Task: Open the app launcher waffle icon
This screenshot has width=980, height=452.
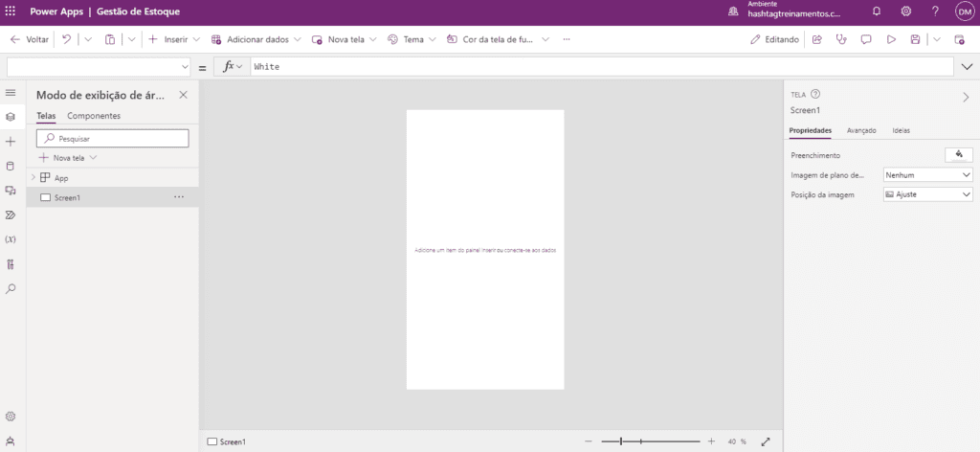Action: tap(10, 11)
